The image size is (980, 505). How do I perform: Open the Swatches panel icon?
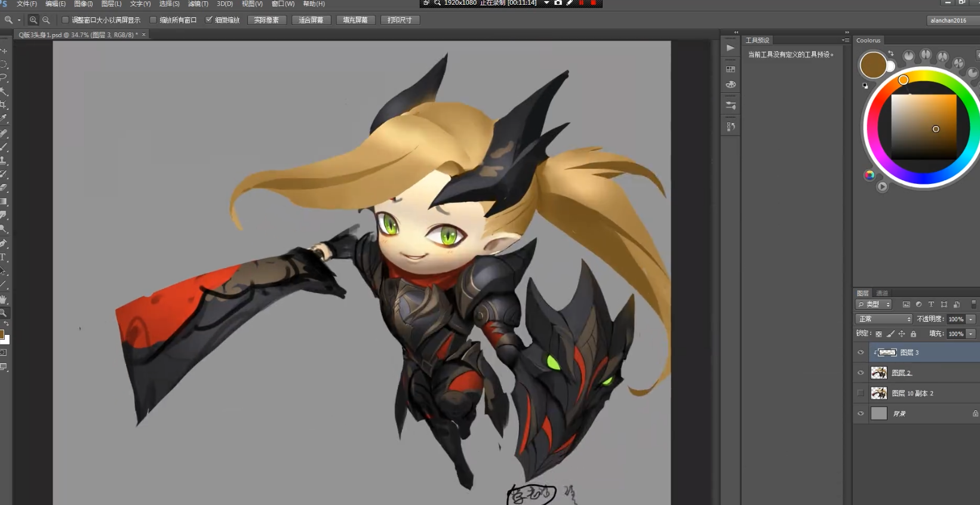[x=730, y=69]
